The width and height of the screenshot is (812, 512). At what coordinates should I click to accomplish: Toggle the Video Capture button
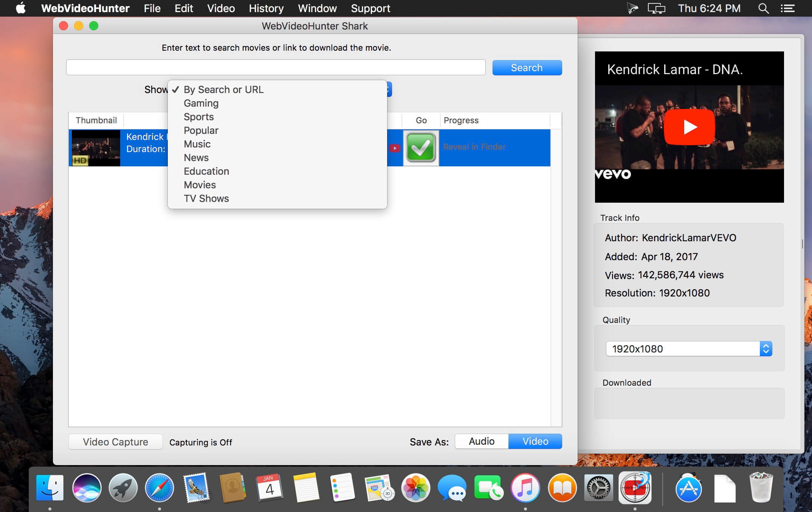coord(115,442)
